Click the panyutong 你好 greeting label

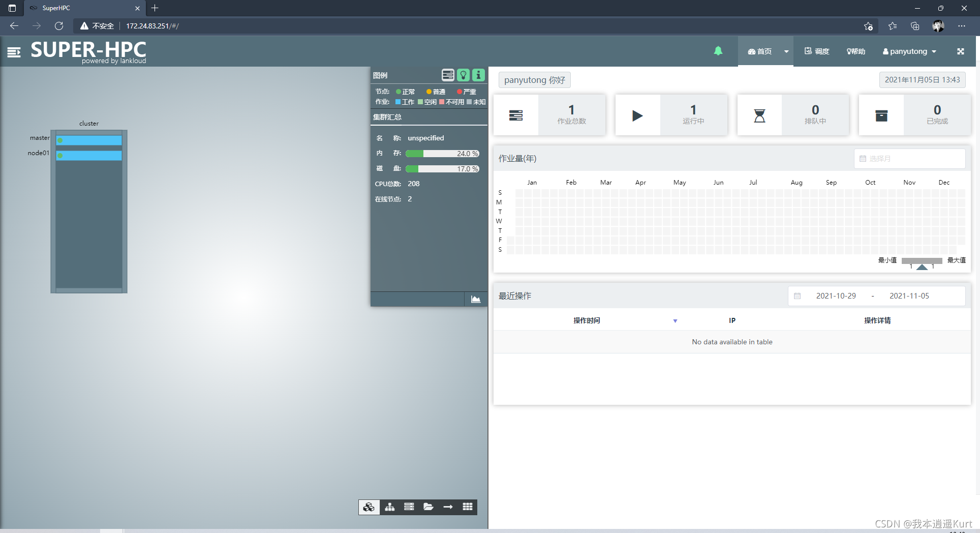pos(535,80)
